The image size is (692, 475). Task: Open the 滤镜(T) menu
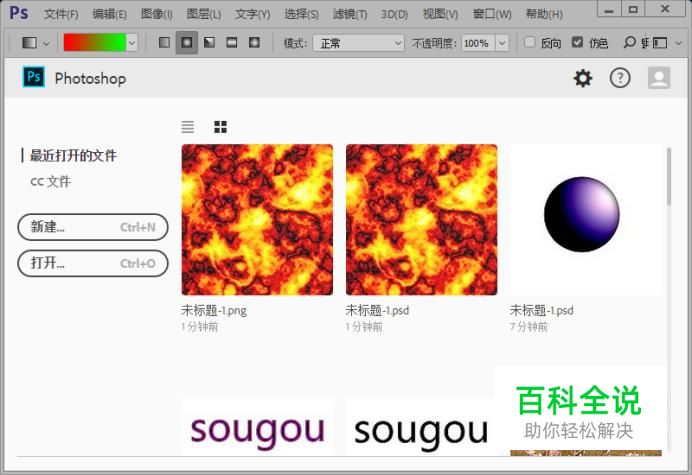pos(350,14)
